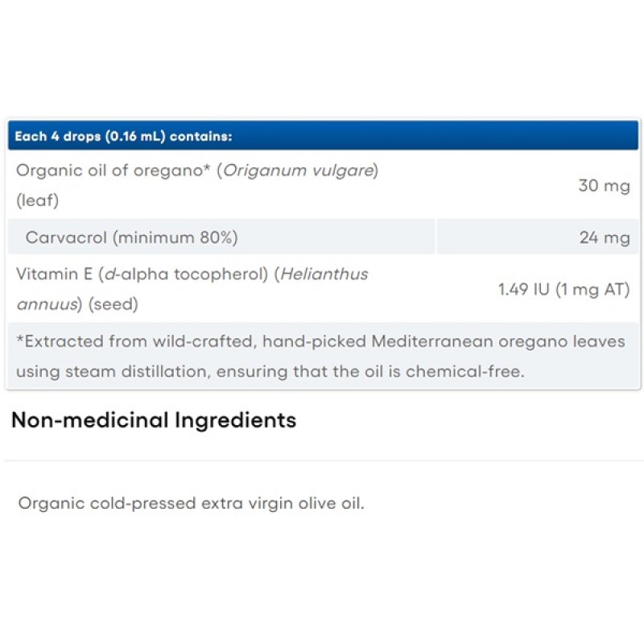This screenshot has height=644, width=644.
Task: Click "Organic cold-pressed extra virgin olive oil." text
Action: tap(192, 504)
